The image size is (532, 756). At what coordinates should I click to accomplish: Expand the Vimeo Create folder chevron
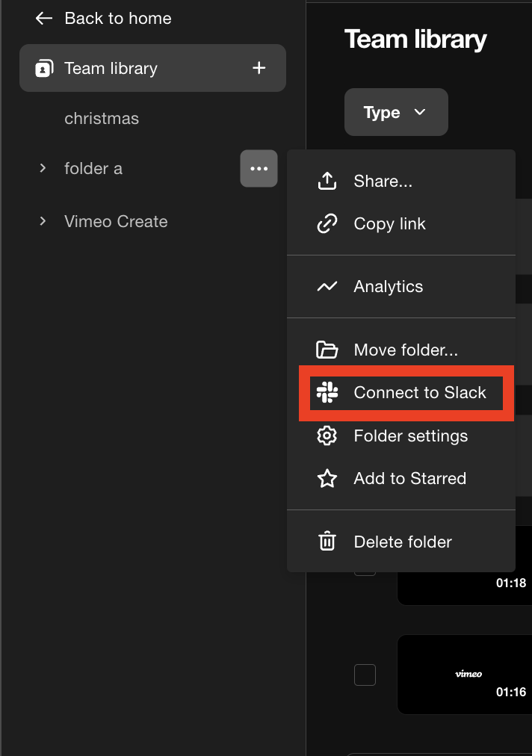click(x=43, y=221)
